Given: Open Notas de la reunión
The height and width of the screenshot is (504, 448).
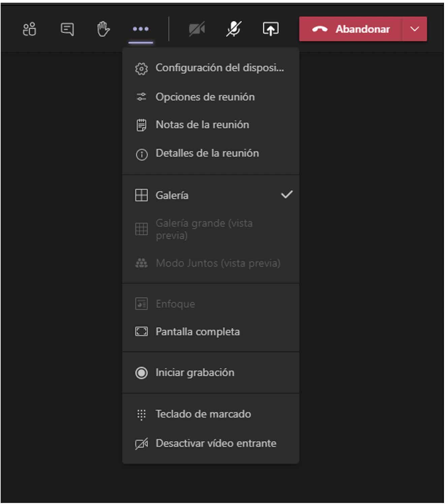Looking at the screenshot, I should (x=211, y=125).
